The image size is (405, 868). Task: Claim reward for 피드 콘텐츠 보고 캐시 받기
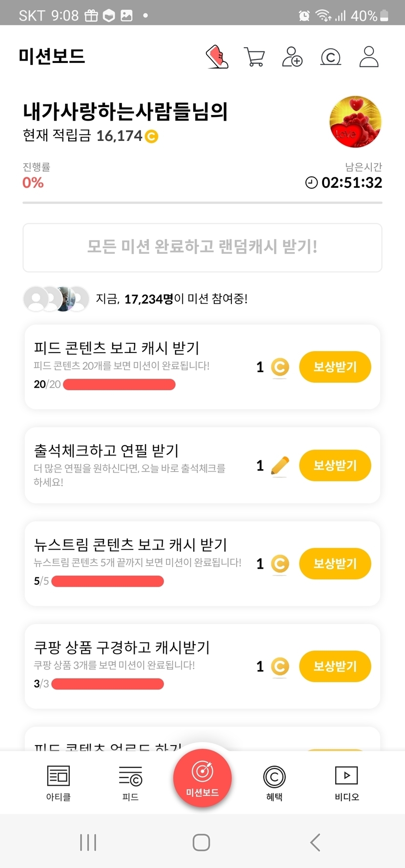point(335,367)
